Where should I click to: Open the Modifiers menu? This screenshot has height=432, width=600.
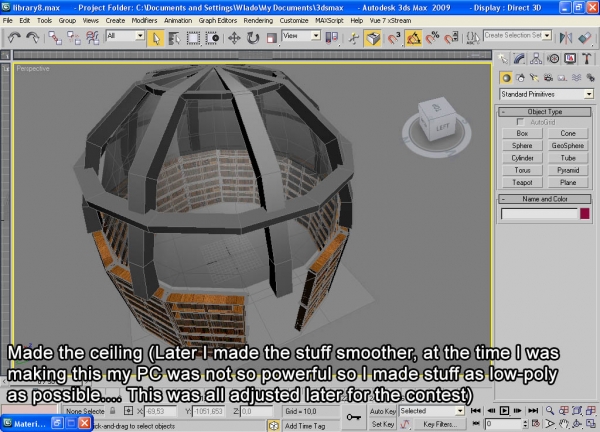144,21
